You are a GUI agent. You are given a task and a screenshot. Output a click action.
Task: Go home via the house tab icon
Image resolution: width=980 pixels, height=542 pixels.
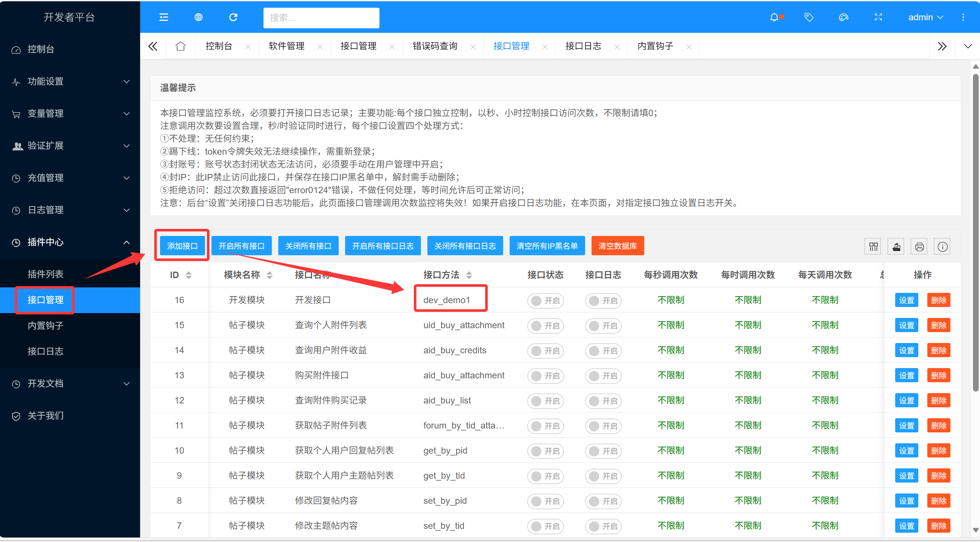[x=180, y=46]
